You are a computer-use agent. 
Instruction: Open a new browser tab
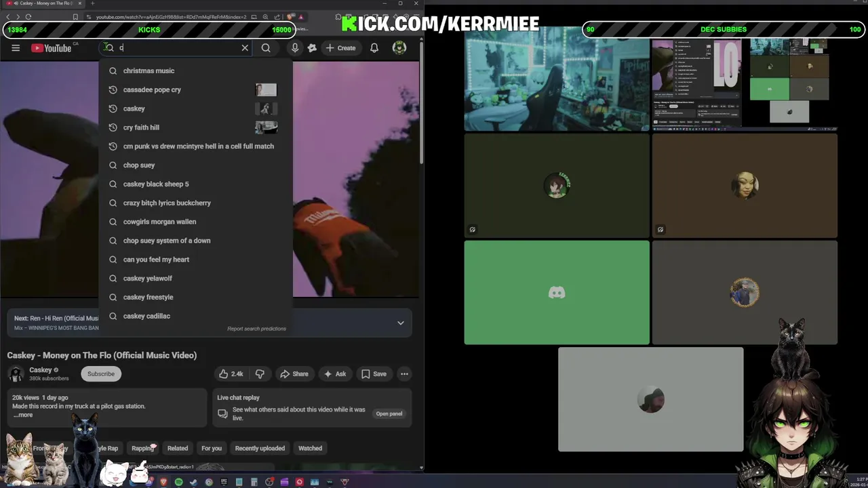pyautogui.click(x=93, y=3)
